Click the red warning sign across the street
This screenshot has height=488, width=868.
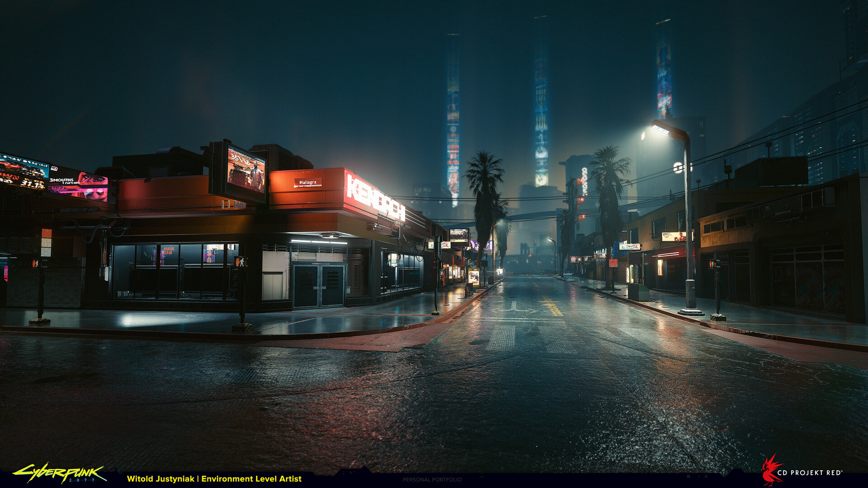click(x=613, y=263)
